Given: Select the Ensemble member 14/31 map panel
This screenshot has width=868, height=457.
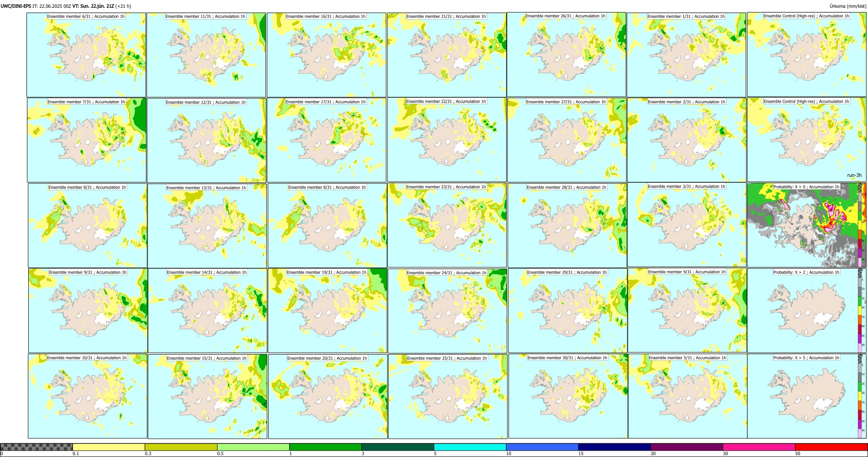Looking at the screenshot, I should [x=207, y=310].
